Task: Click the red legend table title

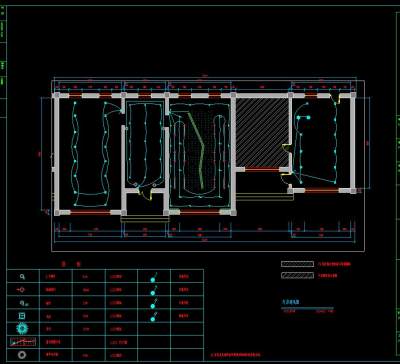Action: tap(71, 264)
